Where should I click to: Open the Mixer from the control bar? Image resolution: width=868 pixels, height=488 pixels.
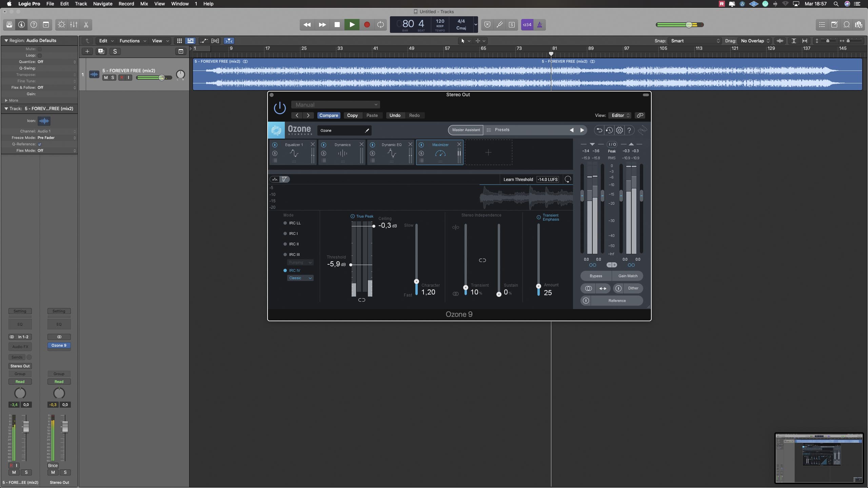pyautogui.click(x=74, y=25)
